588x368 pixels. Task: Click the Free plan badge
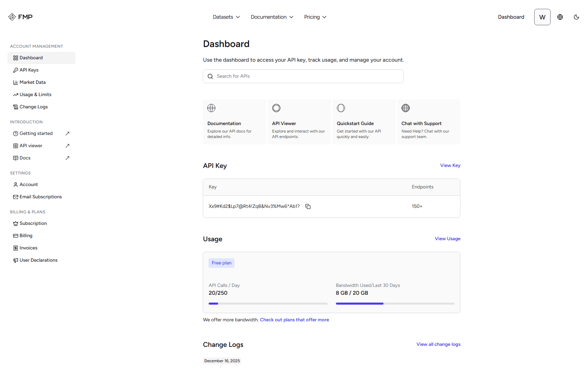[222, 263]
